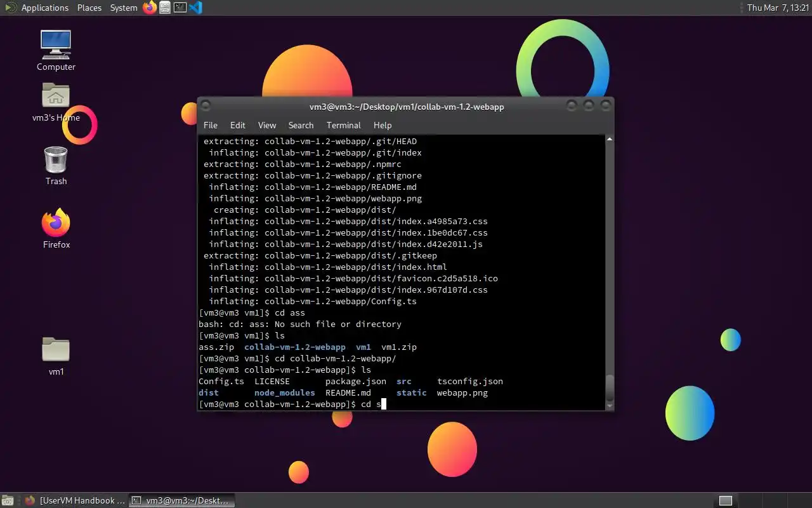Open the terminal File menu

click(x=211, y=125)
